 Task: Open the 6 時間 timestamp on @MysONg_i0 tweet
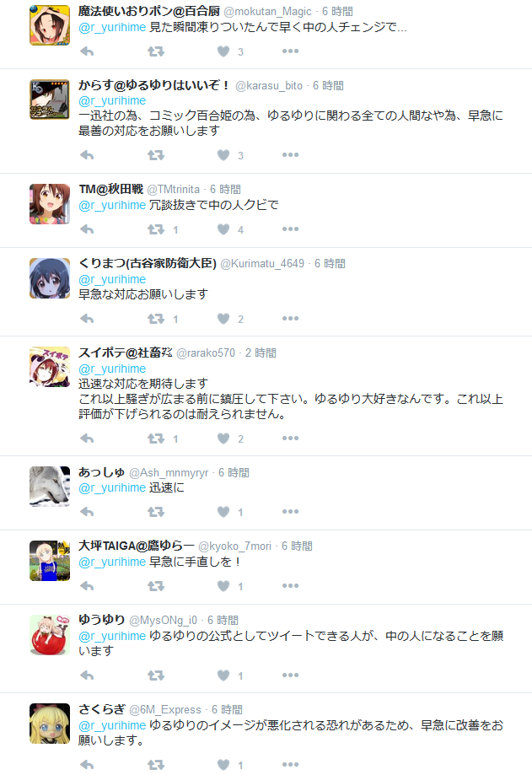click(x=223, y=621)
